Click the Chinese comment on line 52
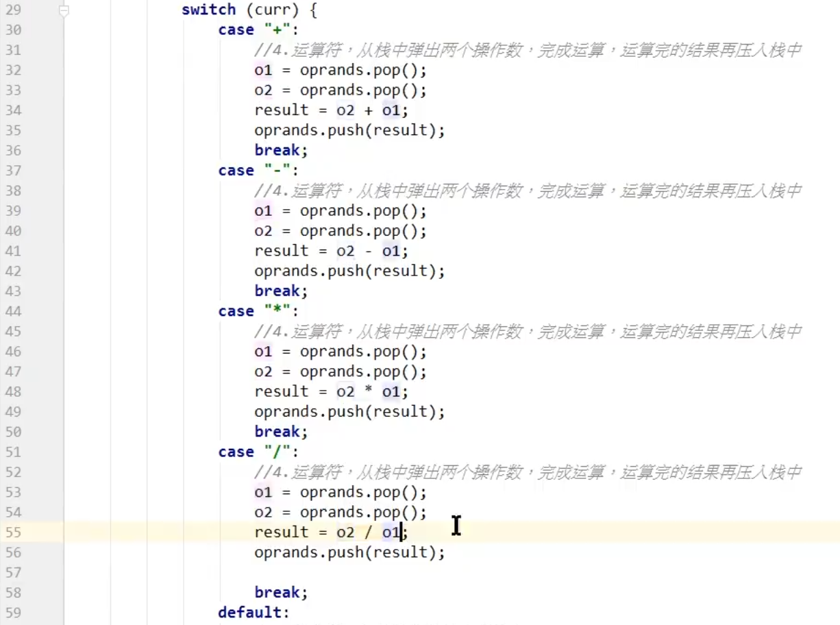 528,472
